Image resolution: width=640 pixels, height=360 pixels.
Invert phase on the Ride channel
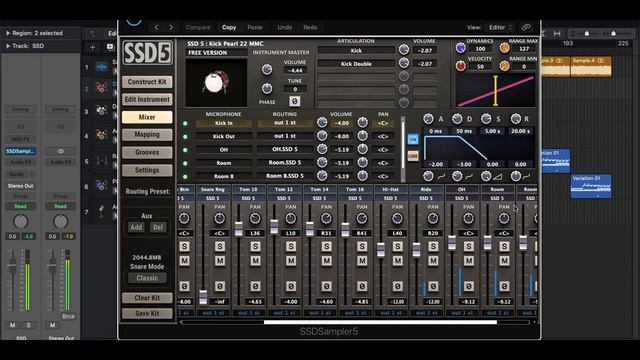[x=433, y=287]
